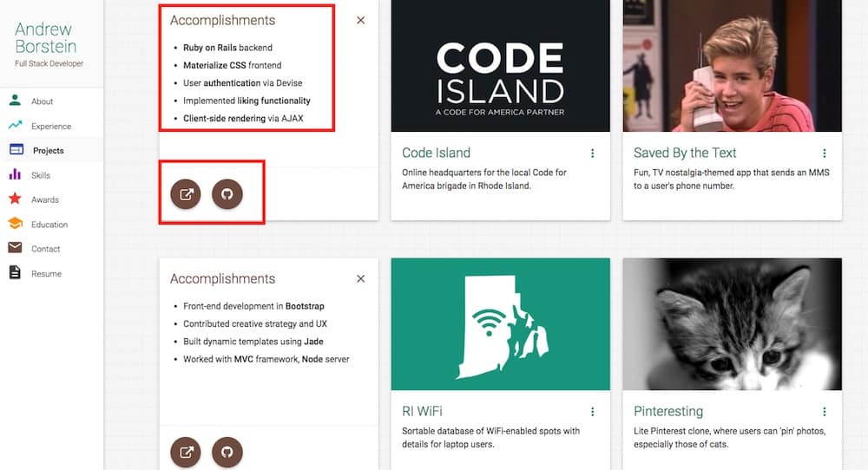Image resolution: width=868 pixels, height=470 pixels.
Task: Click the Code Island card title
Action: [437, 153]
